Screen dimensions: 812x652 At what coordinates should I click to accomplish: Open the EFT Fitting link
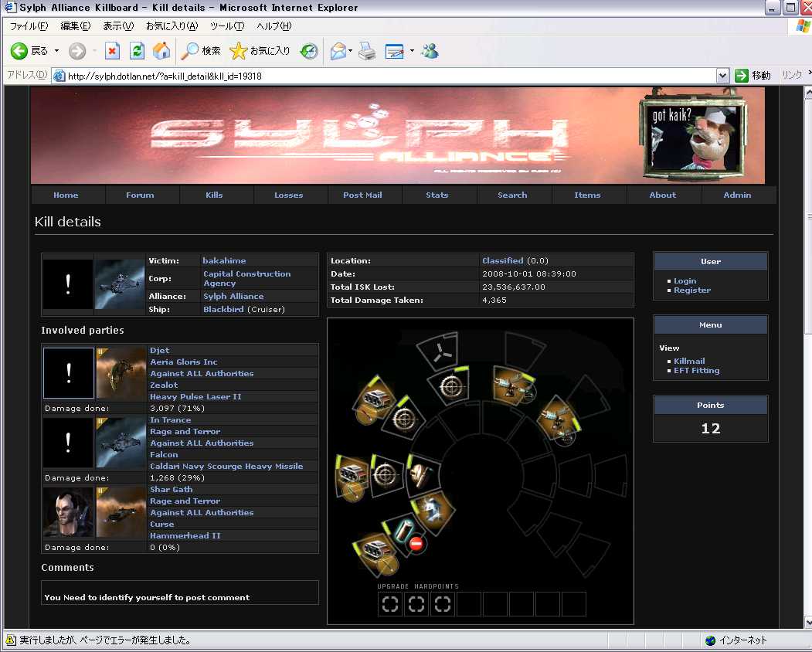pos(697,371)
